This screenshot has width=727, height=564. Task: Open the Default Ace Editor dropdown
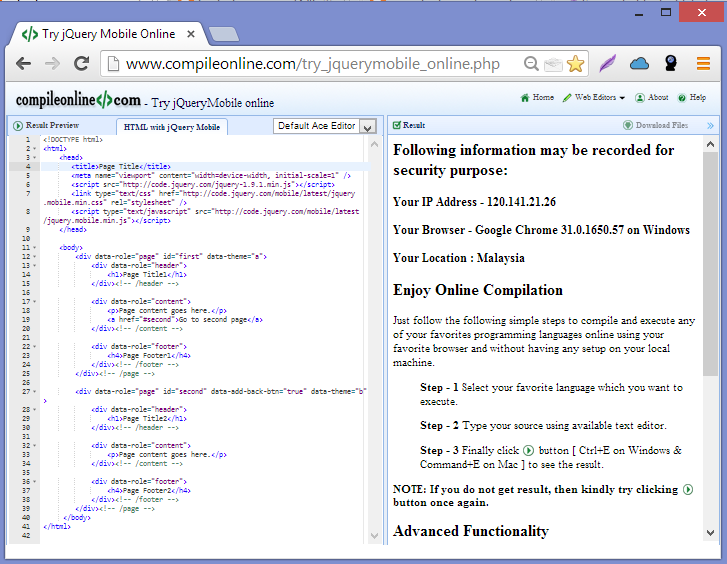coord(325,126)
